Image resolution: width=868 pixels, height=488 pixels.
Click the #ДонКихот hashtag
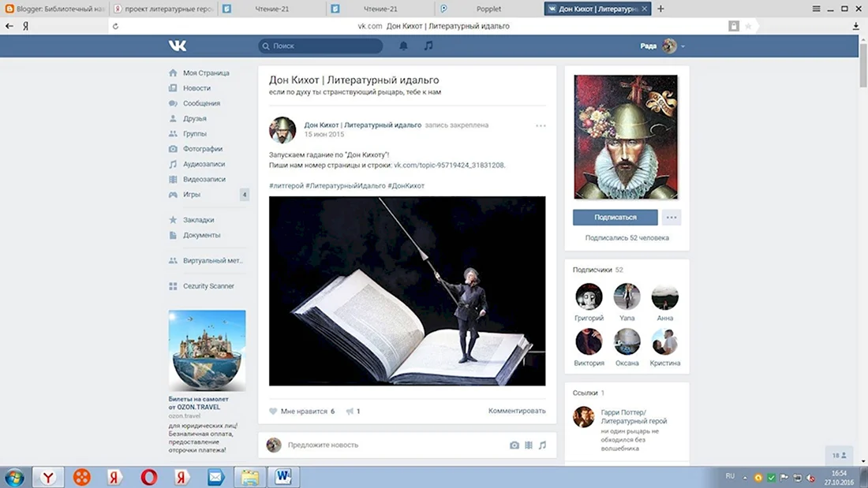tap(406, 186)
